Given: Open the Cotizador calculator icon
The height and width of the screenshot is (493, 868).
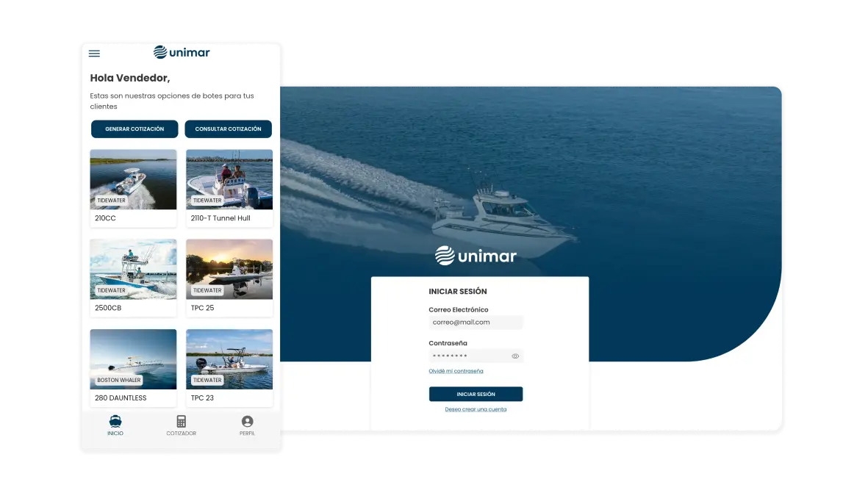Looking at the screenshot, I should (181, 422).
